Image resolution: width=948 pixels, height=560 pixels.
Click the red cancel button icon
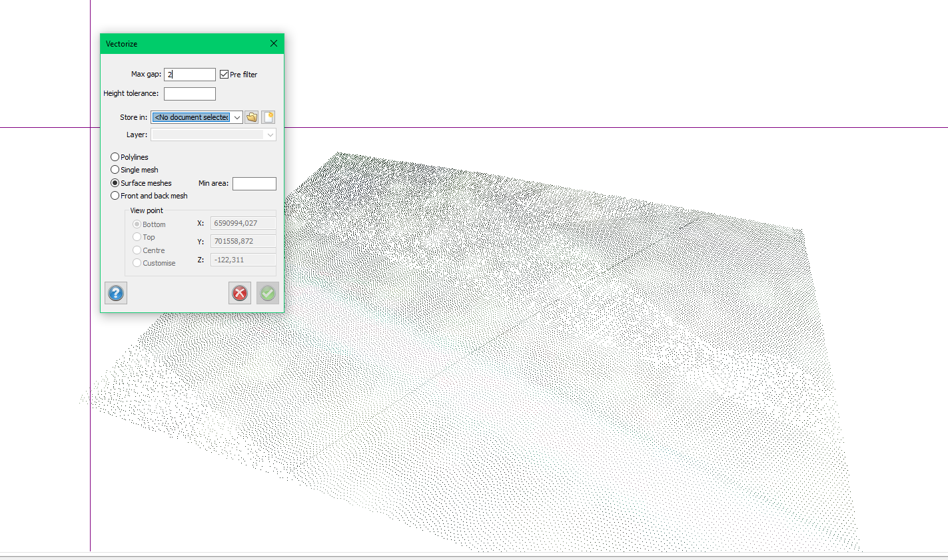pos(240,293)
